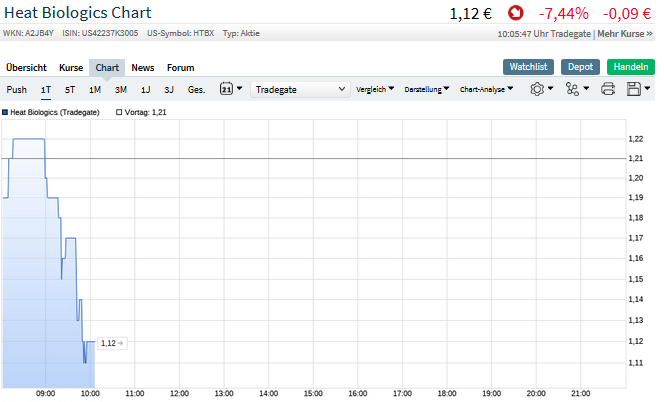Print the chart via printer icon

point(608,89)
